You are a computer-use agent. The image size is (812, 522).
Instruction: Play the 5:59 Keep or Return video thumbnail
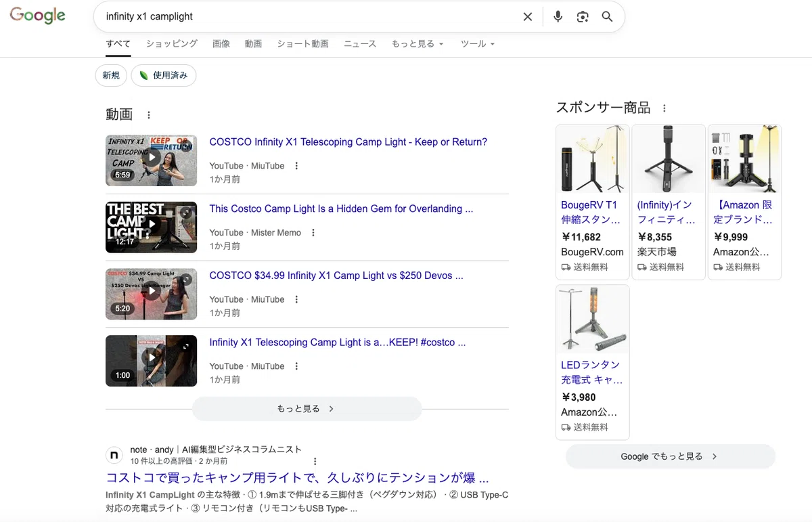pos(152,160)
